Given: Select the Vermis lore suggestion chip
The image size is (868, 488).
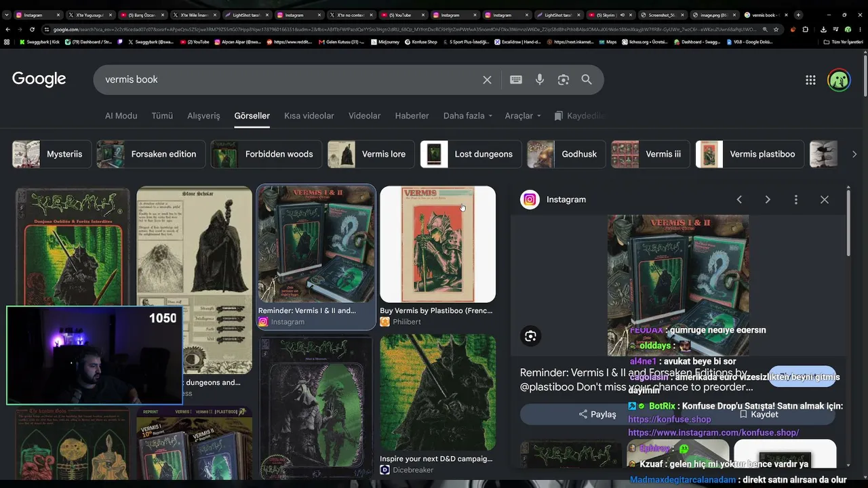Looking at the screenshot, I should 370,154.
